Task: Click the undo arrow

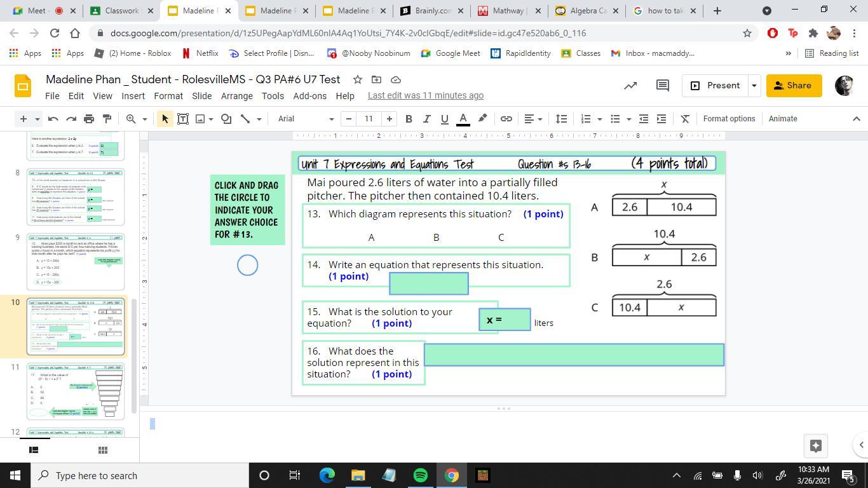Action: (x=53, y=119)
